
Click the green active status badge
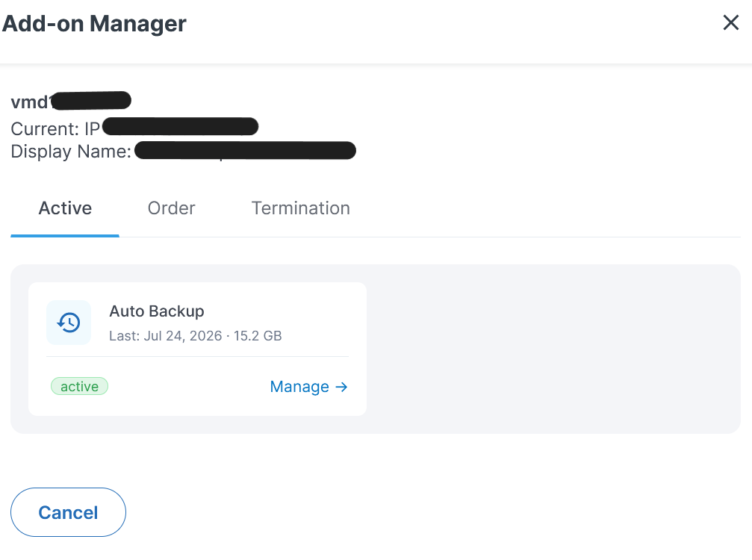coord(80,387)
